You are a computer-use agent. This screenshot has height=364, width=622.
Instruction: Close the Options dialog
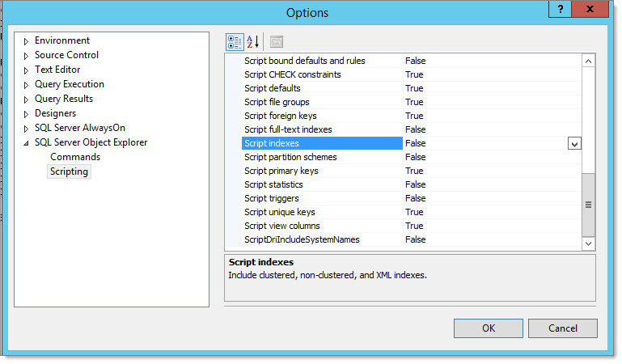[590, 9]
